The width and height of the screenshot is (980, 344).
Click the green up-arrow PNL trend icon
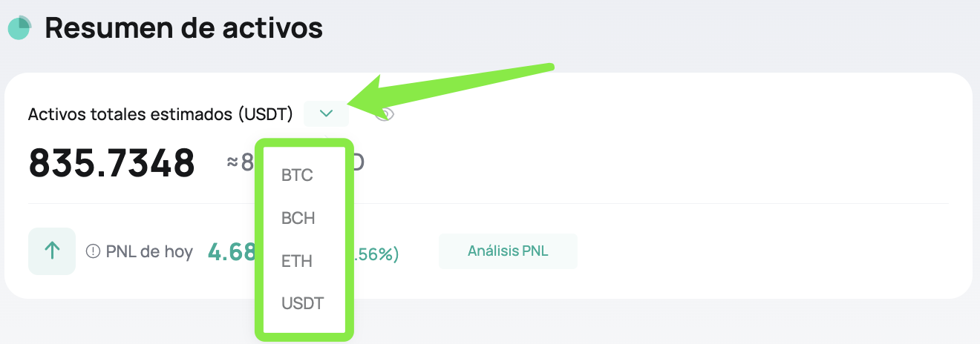pyautogui.click(x=52, y=251)
